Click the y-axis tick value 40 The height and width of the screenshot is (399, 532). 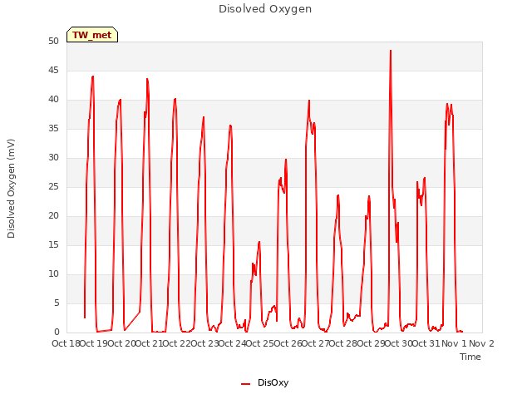pos(53,100)
